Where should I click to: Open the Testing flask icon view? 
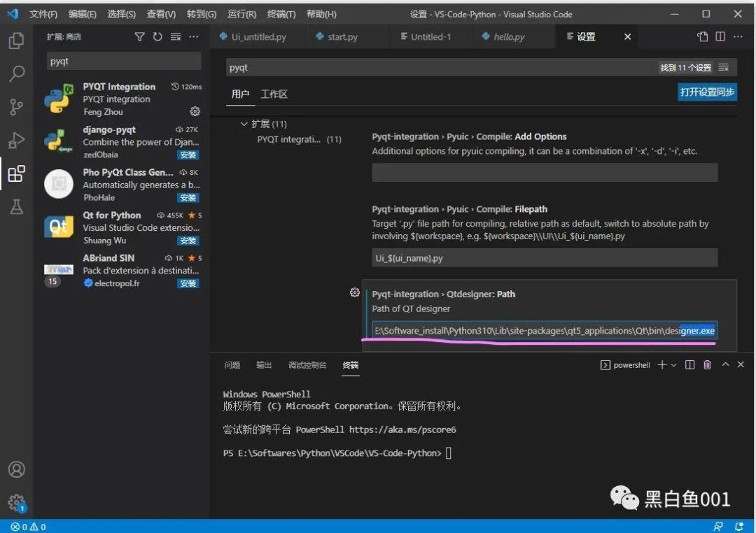(x=16, y=207)
